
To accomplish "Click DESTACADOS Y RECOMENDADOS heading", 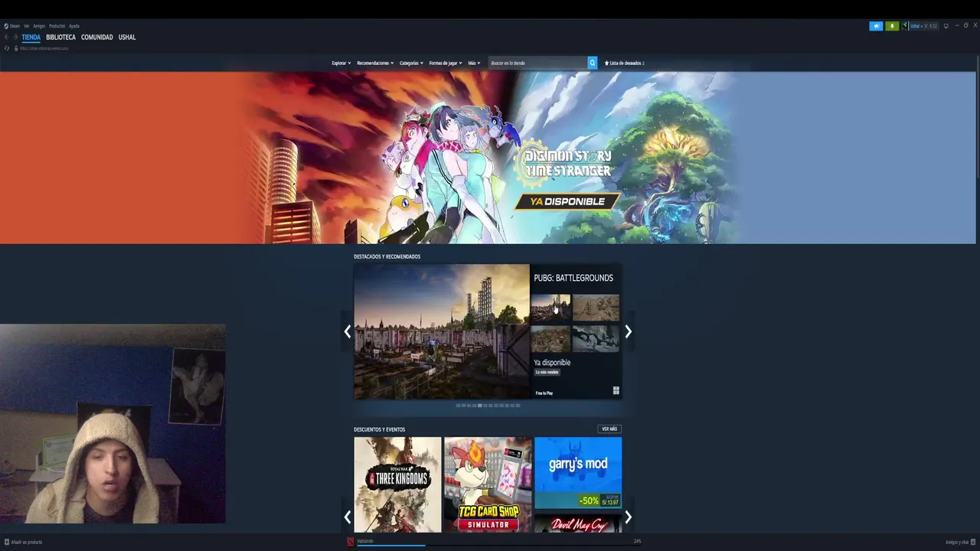I will 387,256.
